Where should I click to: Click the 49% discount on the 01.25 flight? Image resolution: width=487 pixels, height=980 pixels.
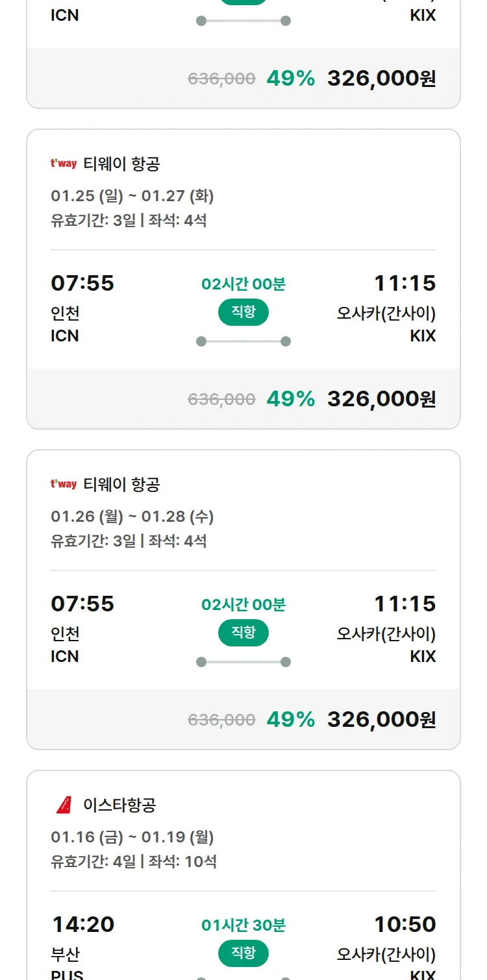coord(290,399)
